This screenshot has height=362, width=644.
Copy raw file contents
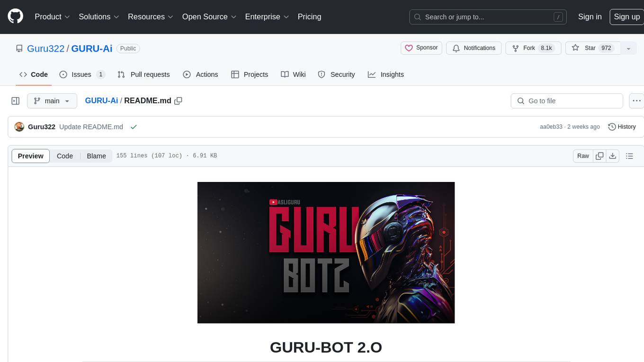point(599,156)
